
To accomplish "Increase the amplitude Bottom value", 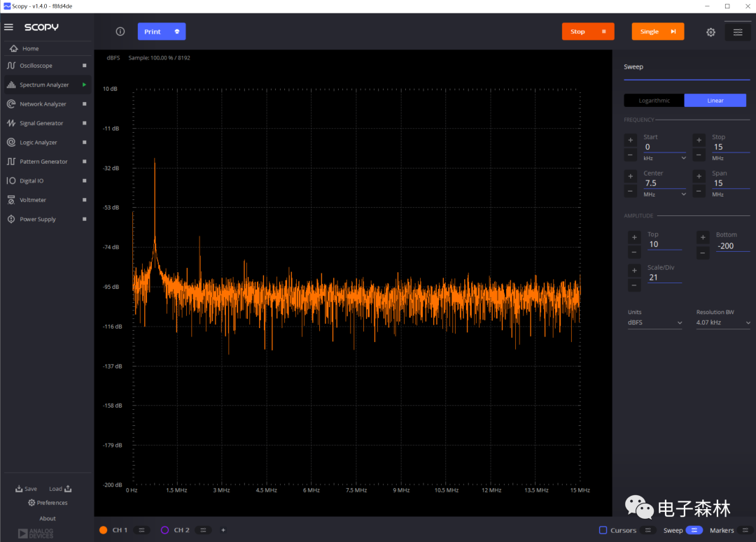I will tap(703, 238).
